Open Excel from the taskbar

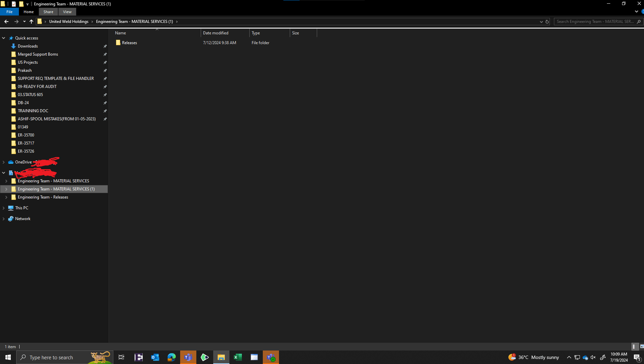point(238,357)
